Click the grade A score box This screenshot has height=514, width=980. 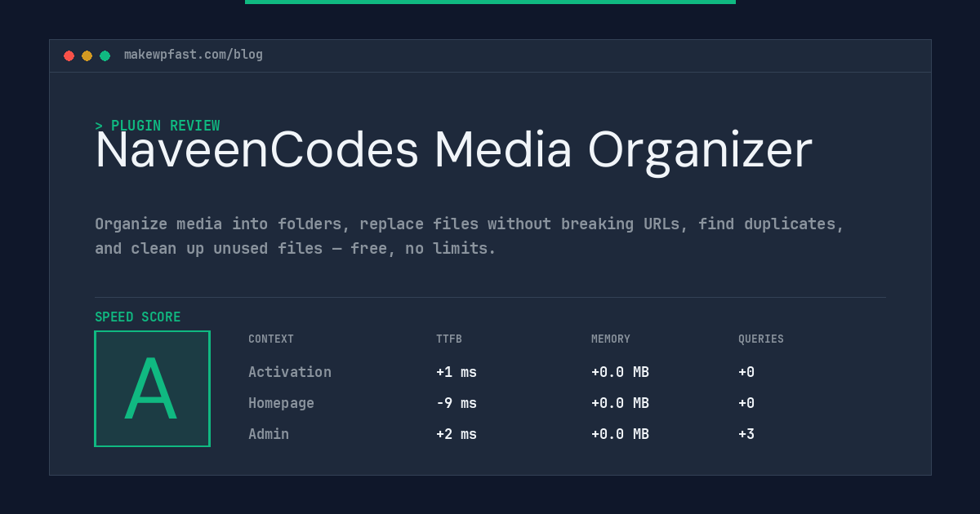click(x=152, y=388)
